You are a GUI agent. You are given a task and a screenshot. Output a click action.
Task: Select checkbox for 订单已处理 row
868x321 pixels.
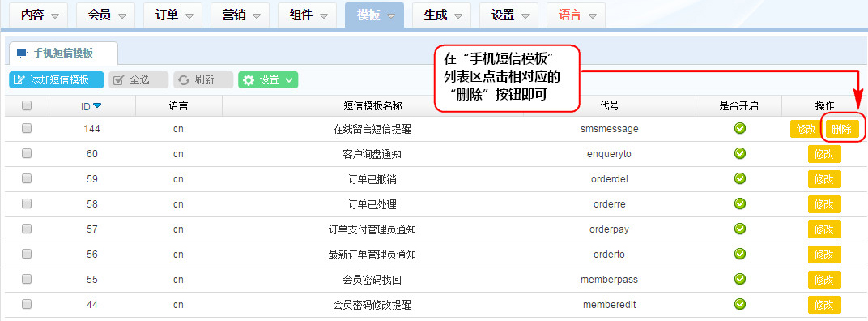(27, 203)
